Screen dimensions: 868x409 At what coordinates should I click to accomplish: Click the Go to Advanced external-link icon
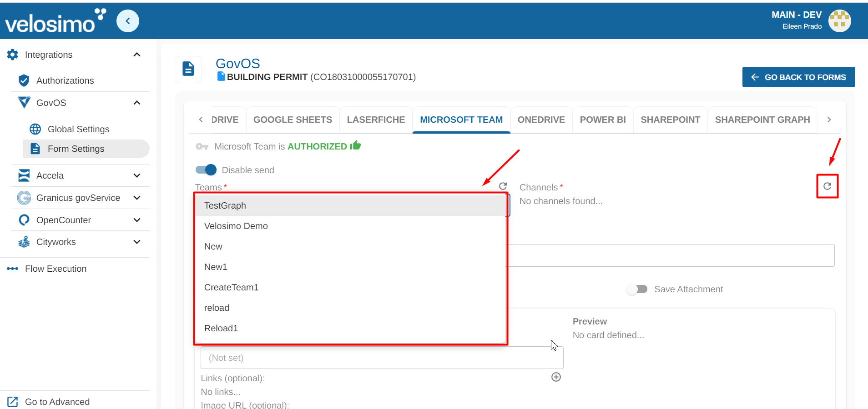tap(13, 402)
